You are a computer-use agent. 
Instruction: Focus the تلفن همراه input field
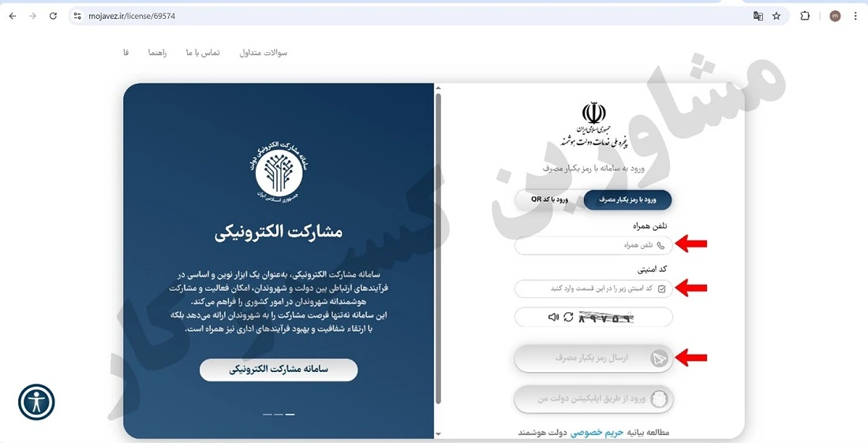[593, 245]
